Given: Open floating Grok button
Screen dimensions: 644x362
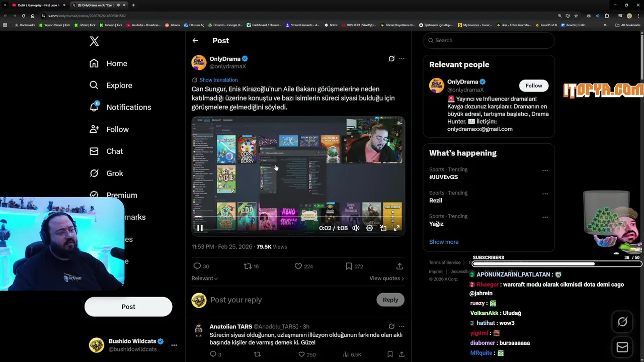Looking at the screenshot, I should pos(622,322).
